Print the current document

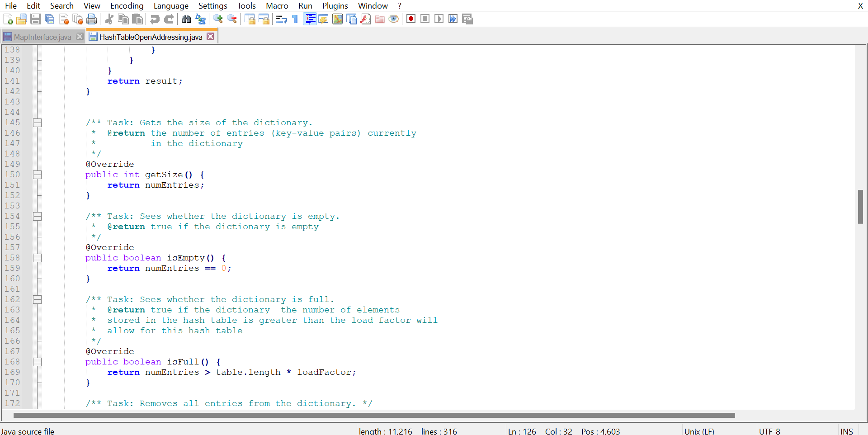92,19
